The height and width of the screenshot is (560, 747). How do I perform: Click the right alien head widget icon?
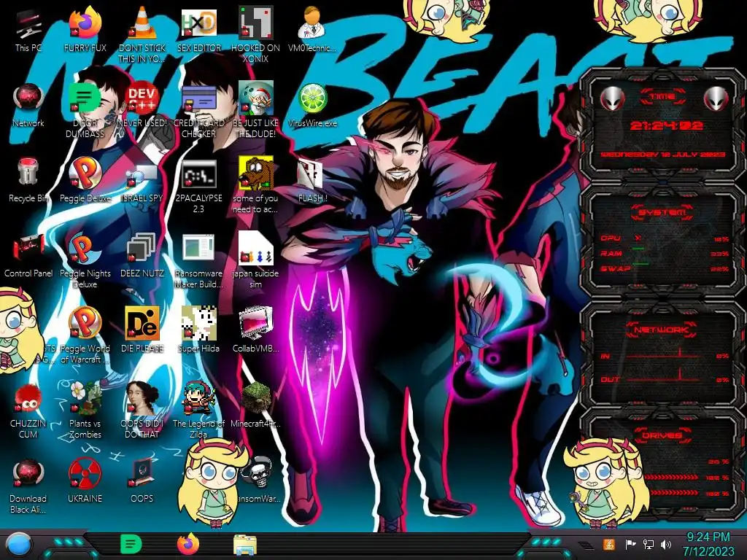point(716,99)
